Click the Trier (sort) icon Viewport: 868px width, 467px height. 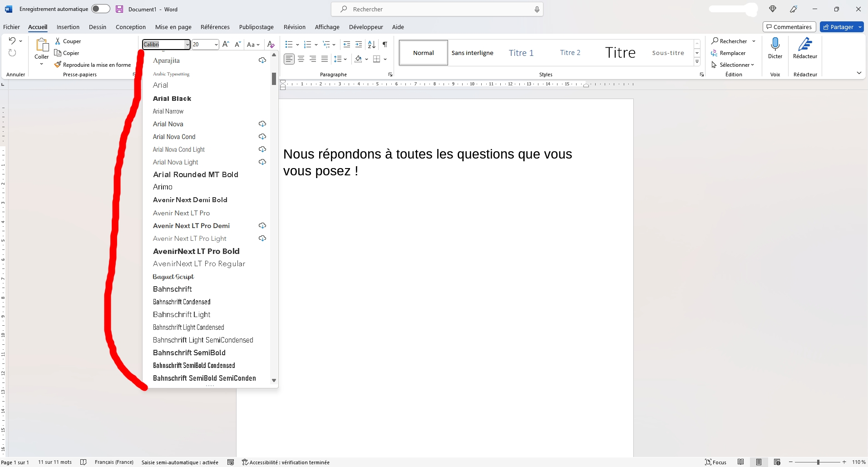[x=371, y=44]
